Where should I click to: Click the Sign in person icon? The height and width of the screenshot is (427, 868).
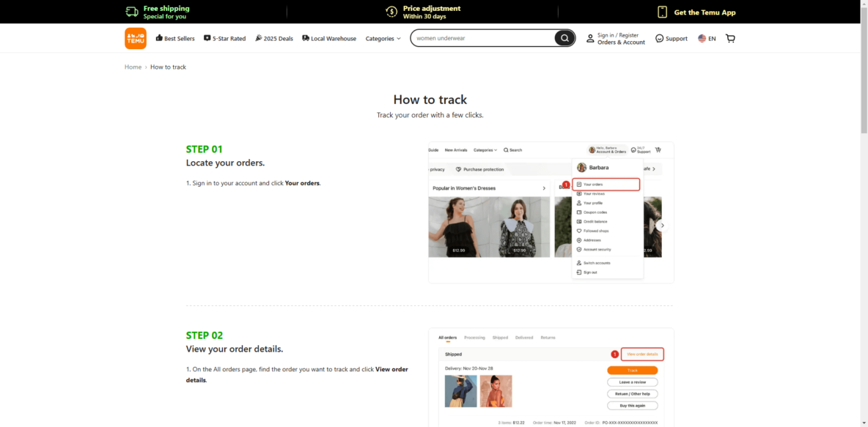pos(590,37)
